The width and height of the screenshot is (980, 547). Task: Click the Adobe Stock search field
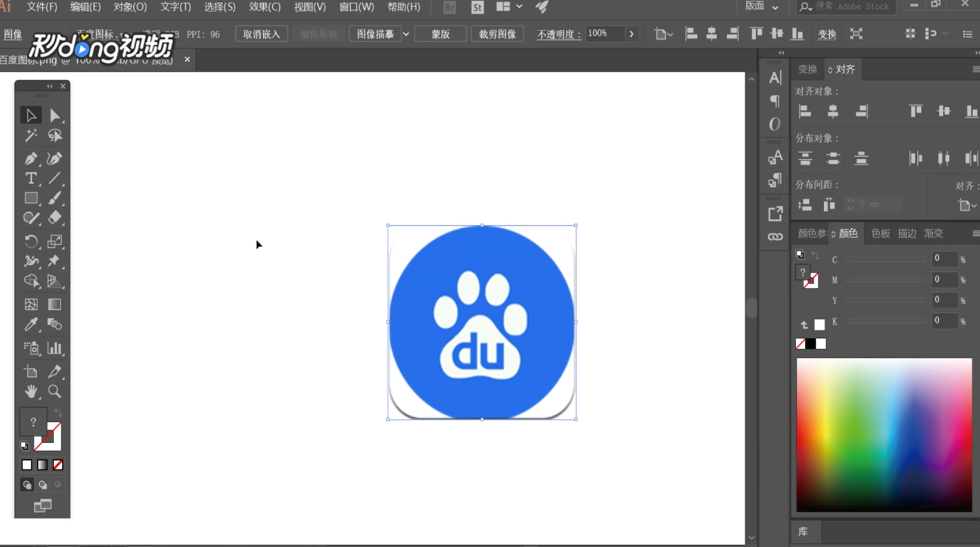point(846,6)
